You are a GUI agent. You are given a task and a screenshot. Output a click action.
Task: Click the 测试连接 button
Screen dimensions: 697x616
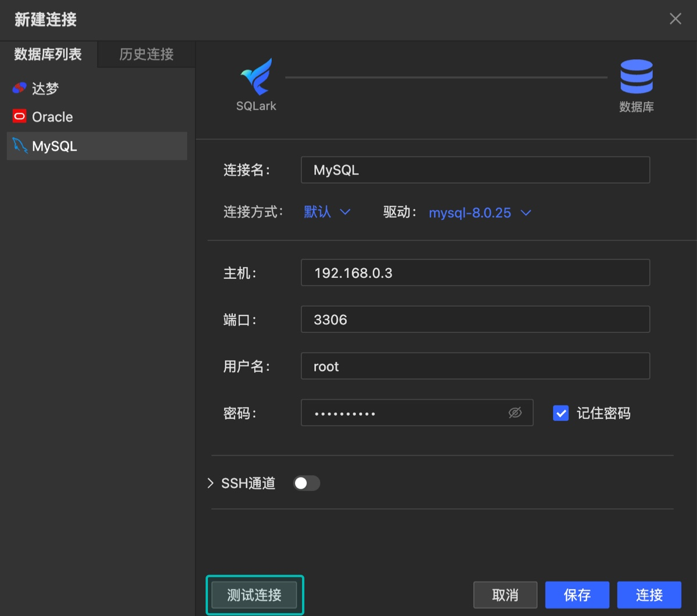pyautogui.click(x=254, y=595)
